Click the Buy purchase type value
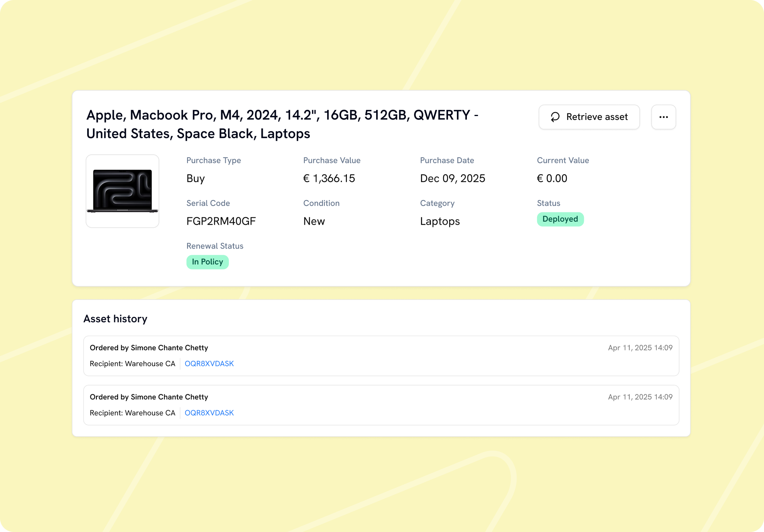This screenshot has height=532, width=764. 196,178
